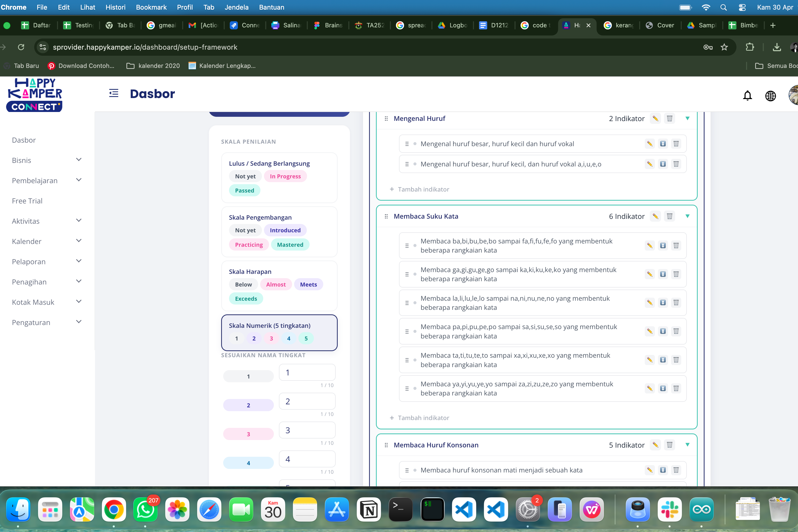
Task: Reload the page in Chrome
Action: pyautogui.click(x=21, y=47)
